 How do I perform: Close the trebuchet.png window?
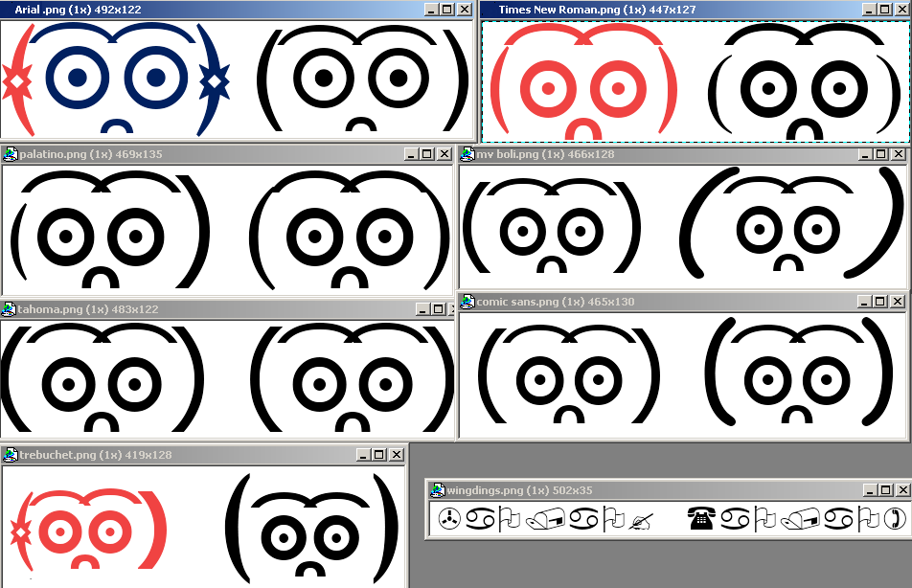pyautogui.click(x=396, y=455)
